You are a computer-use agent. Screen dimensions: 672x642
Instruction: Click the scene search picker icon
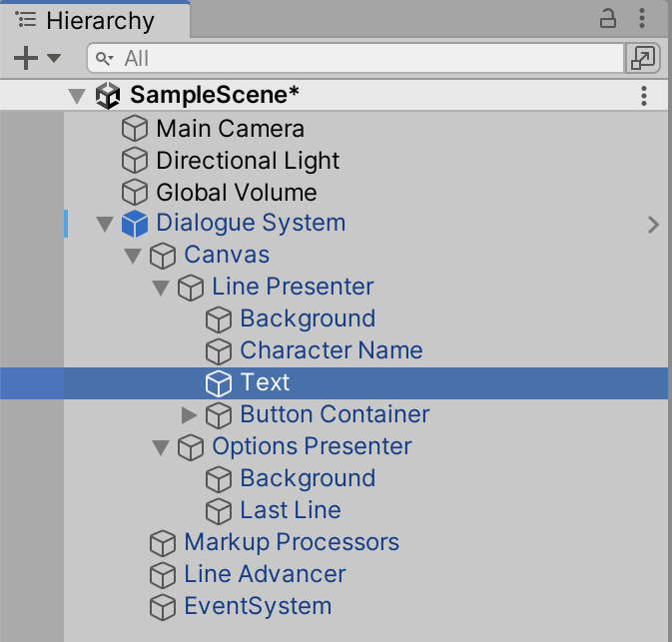pyautogui.click(x=640, y=58)
